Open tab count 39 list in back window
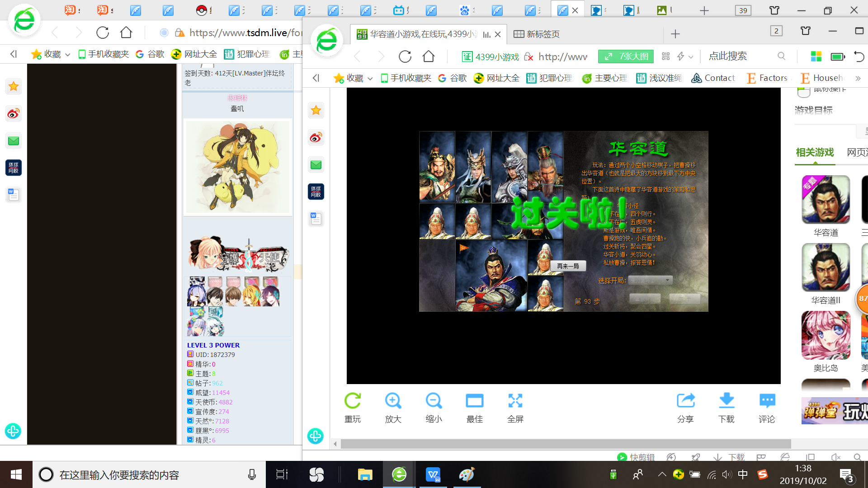Screen dimensions: 868x488 (743, 10)
